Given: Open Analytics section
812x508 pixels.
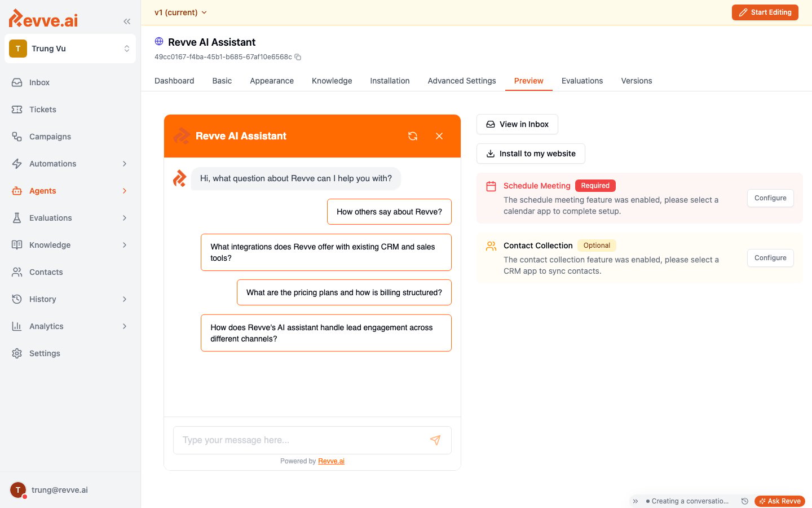Looking at the screenshot, I should (70, 326).
